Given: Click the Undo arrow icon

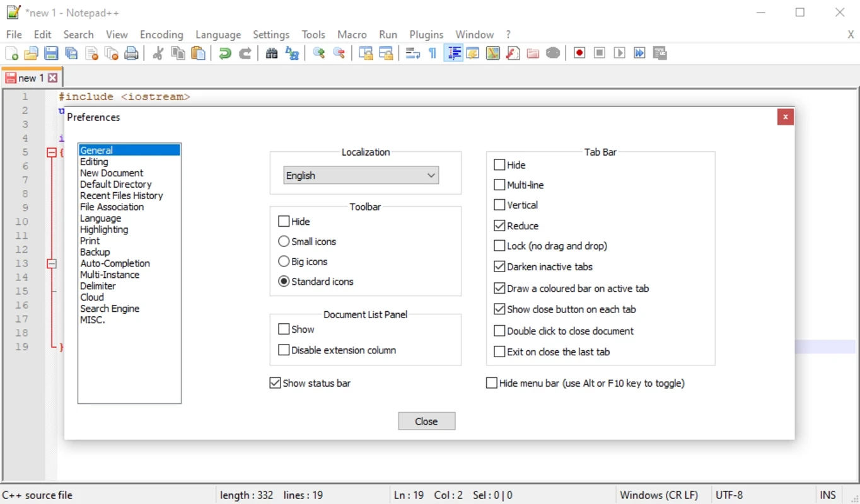Looking at the screenshot, I should [x=224, y=54].
